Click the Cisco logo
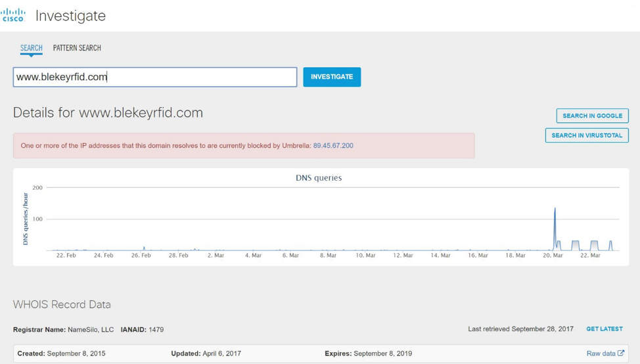 click(x=14, y=15)
